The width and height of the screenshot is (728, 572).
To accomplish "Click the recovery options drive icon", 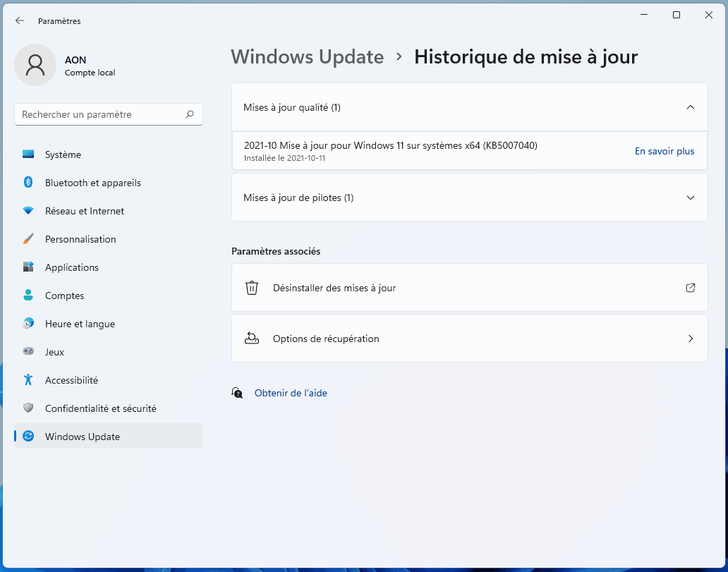I will pos(252,339).
